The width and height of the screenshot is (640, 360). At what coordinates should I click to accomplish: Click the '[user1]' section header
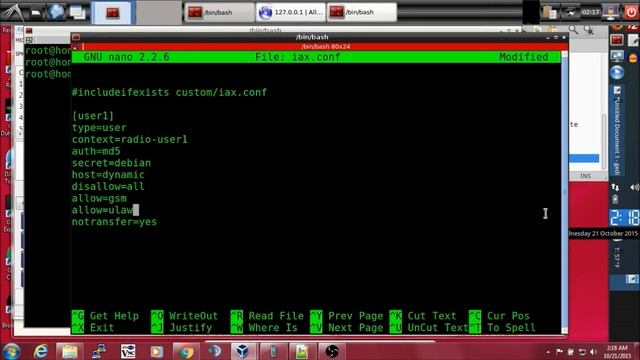[93, 116]
